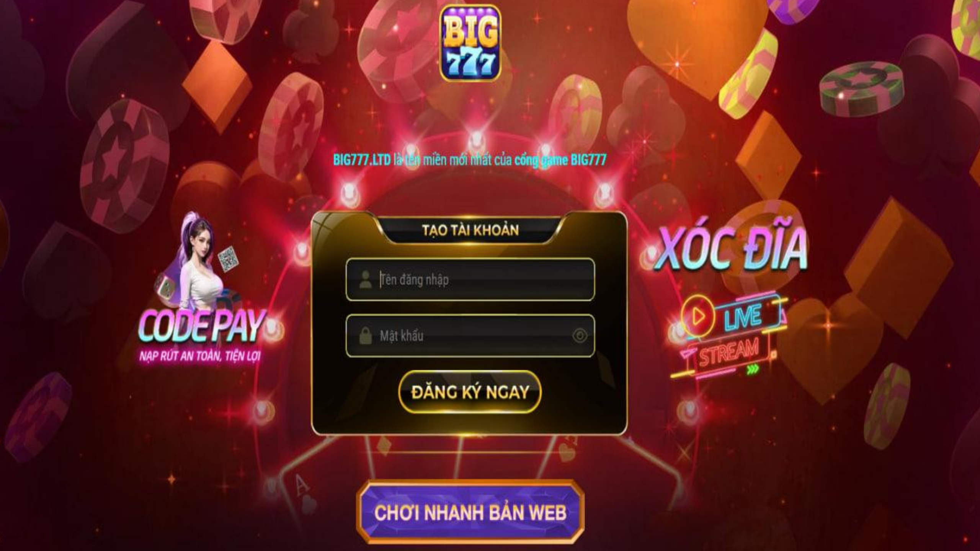Click the CHƠI NHANH BẢN WEB button
Image resolution: width=980 pixels, height=551 pixels.
tap(470, 512)
